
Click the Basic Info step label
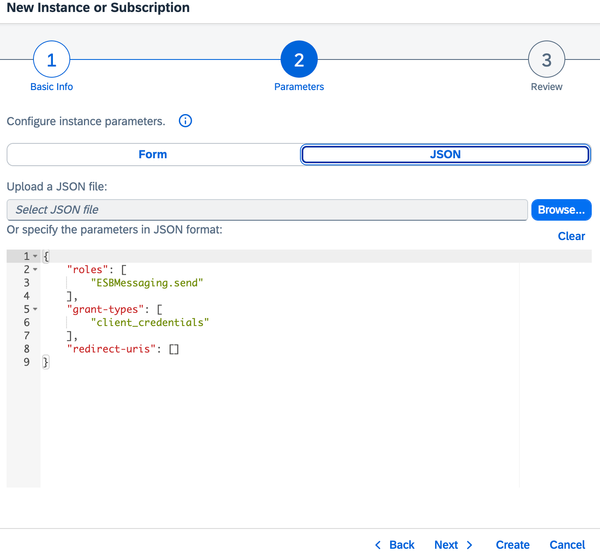click(x=52, y=87)
